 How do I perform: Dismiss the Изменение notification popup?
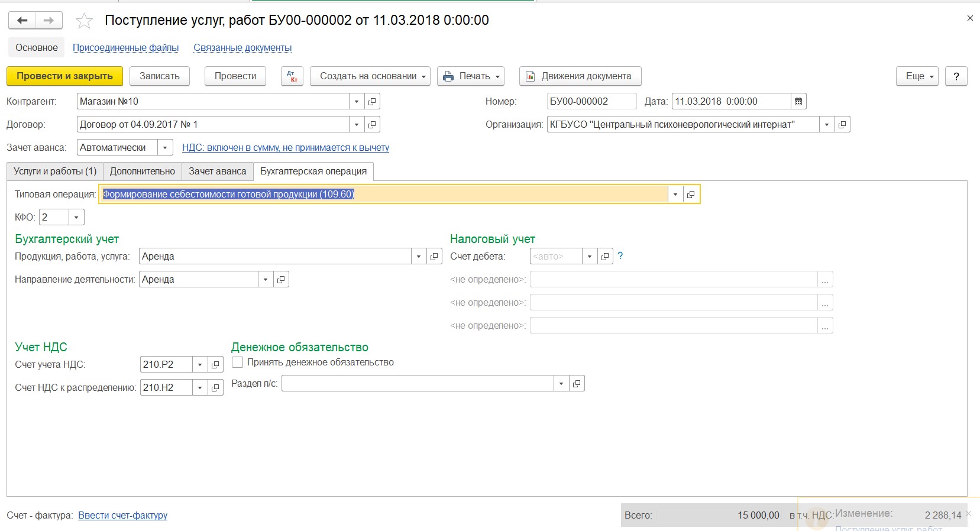point(968,513)
